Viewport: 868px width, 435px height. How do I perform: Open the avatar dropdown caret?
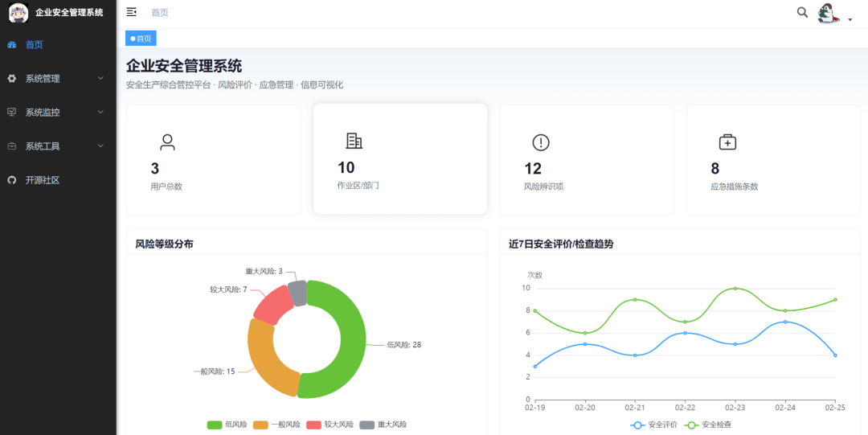[850, 20]
